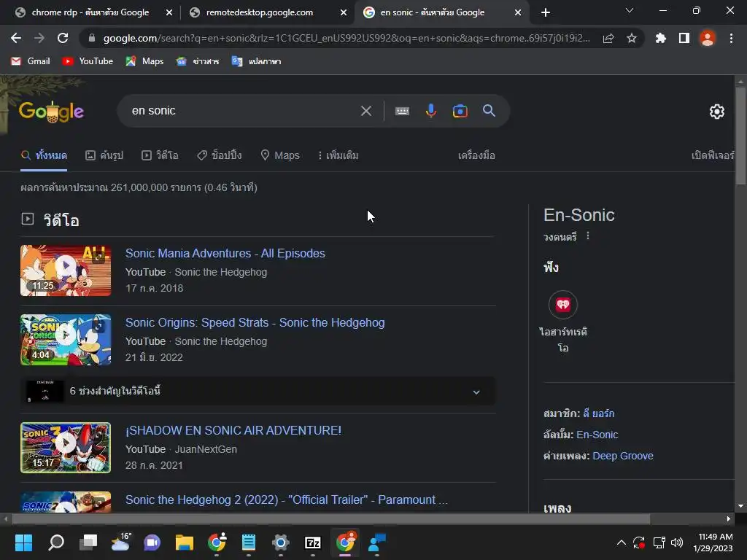This screenshot has height=560, width=747.
Task: Open the Chrome profile avatar
Action: point(708,38)
